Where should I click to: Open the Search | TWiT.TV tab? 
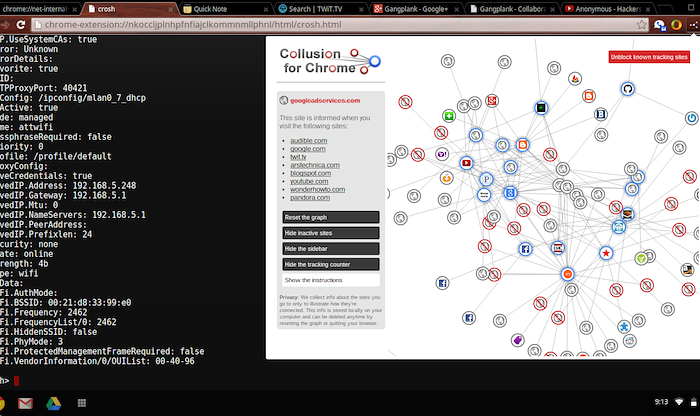(320, 9)
